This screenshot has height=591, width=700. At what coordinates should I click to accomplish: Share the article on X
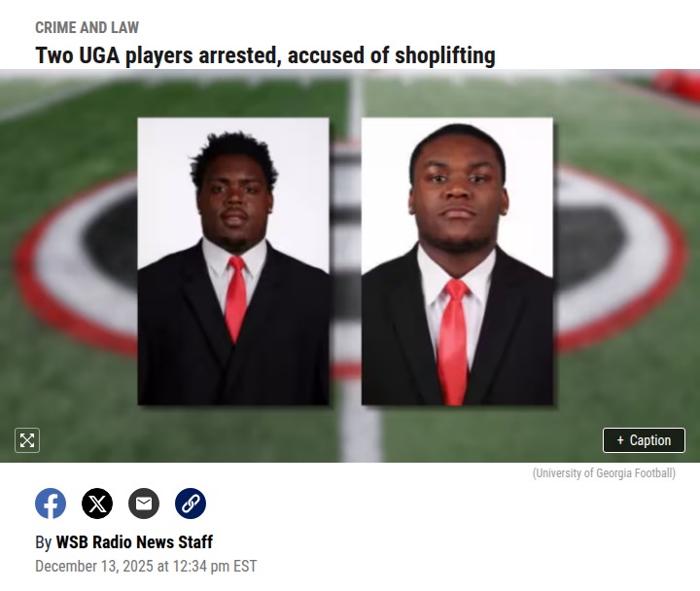click(x=97, y=504)
